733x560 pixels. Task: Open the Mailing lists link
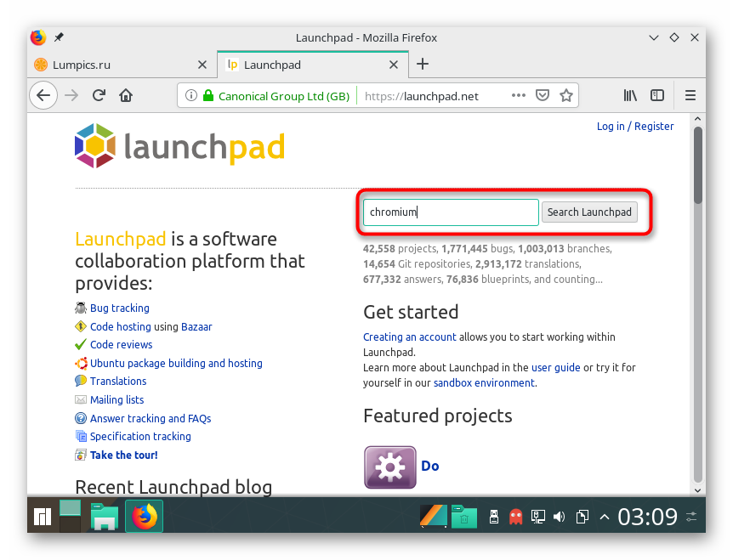tap(116, 399)
